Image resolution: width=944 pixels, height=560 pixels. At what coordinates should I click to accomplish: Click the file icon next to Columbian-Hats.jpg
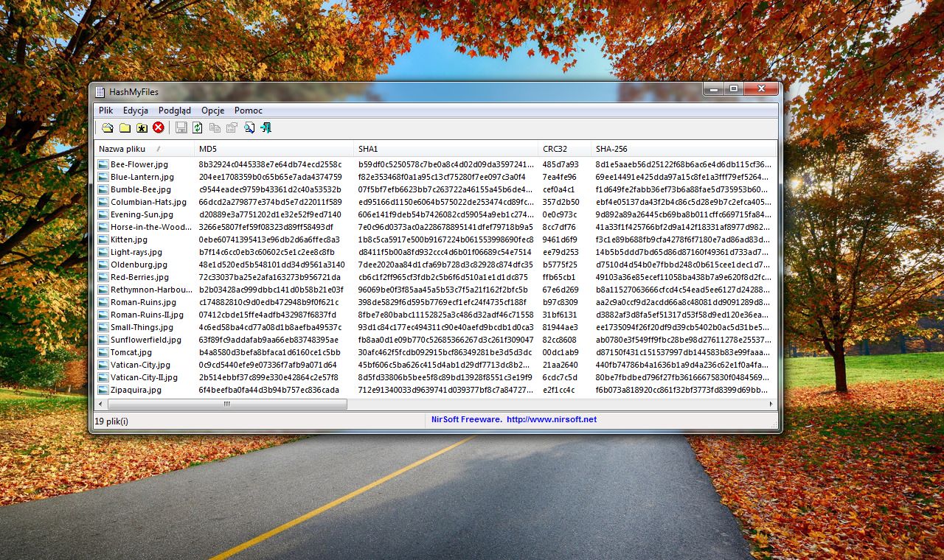tap(103, 202)
